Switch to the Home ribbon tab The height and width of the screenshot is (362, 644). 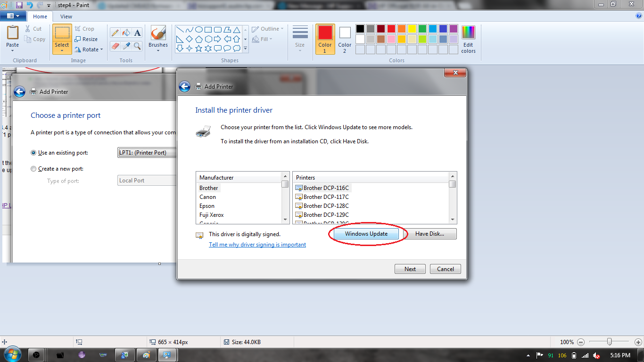click(40, 16)
